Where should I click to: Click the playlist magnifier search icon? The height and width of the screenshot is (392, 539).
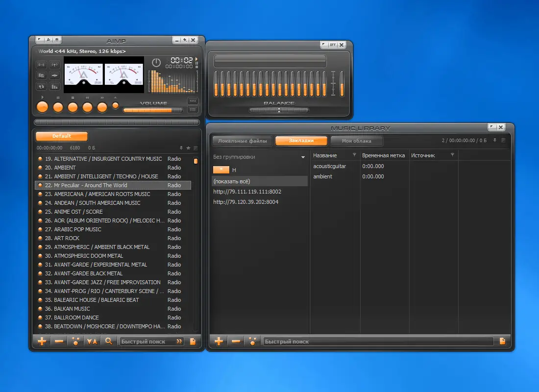tap(109, 341)
